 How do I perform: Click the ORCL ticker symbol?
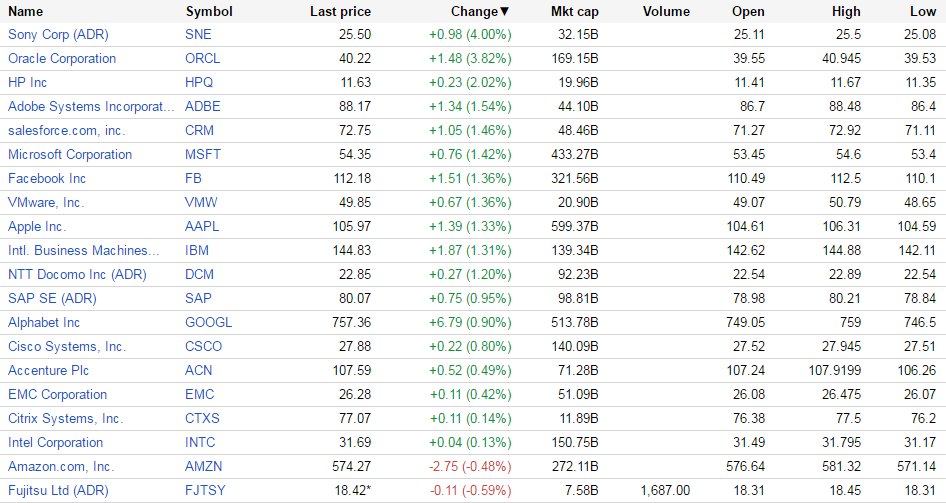point(203,58)
